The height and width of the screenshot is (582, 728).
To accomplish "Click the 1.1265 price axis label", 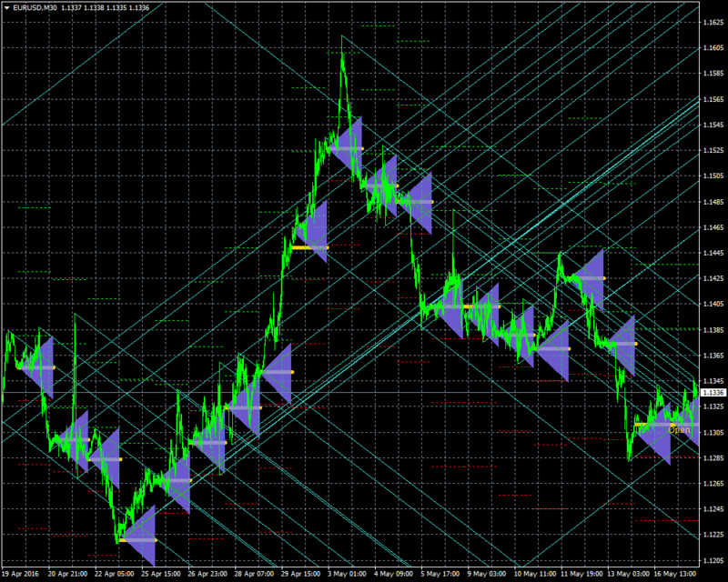I will (713, 484).
